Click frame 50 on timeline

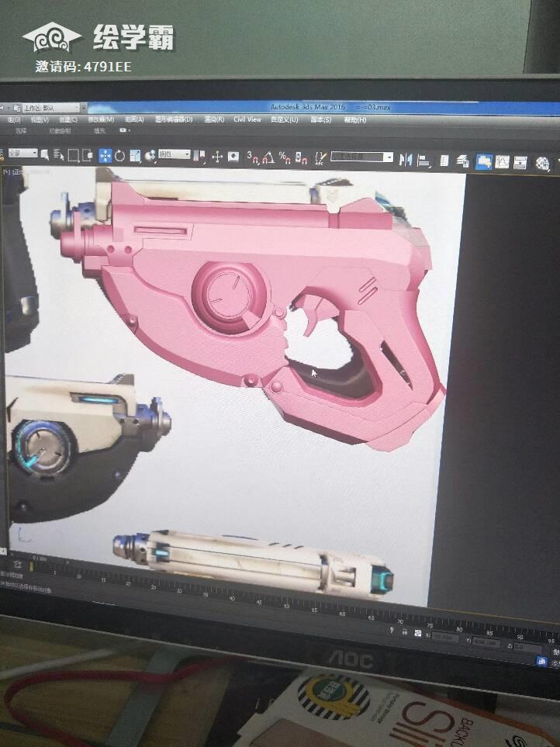(286, 607)
